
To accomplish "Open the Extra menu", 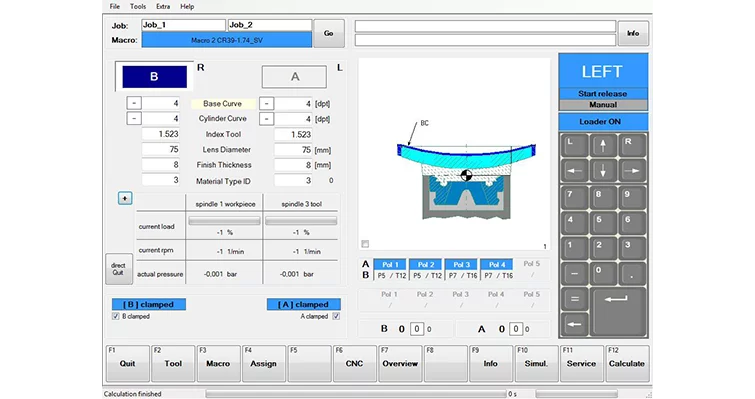I will (x=163, y=6).
